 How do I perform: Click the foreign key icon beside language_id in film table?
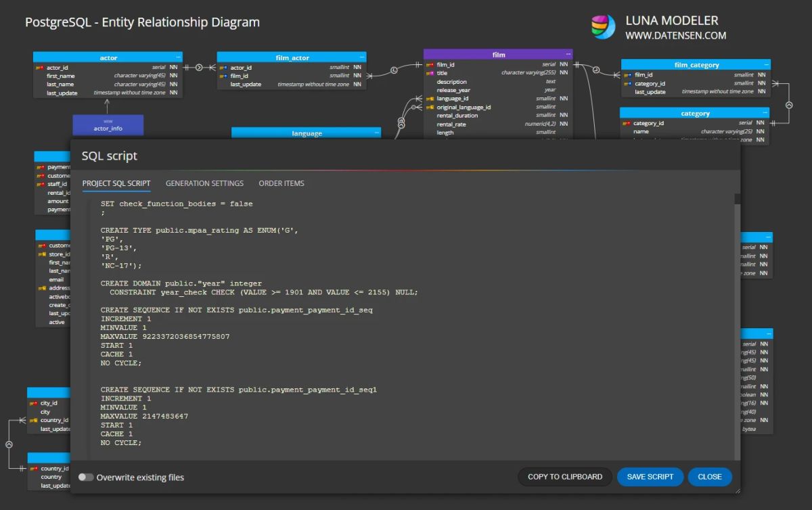pos(430,99)
